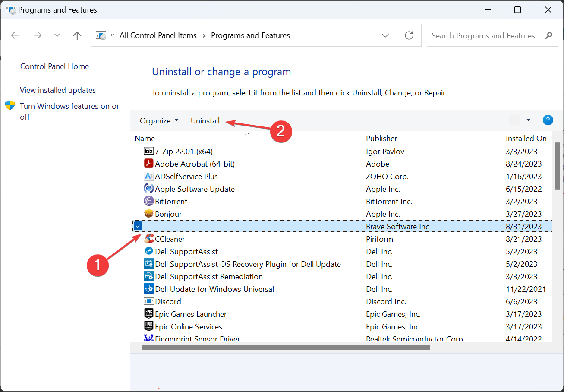The width and height of the screenshot is (564, 392).
Task: Click the Epic Games Launcher icon
Action: [x=148, y=314]
